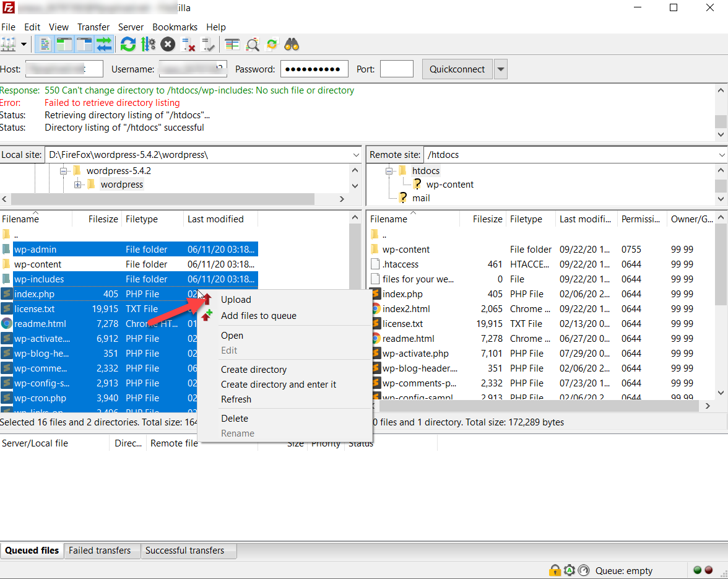This screenshot has height=579, width=728.
Task: Click the local tree horizontal scrollbar
Action: (x=162, y=199)
